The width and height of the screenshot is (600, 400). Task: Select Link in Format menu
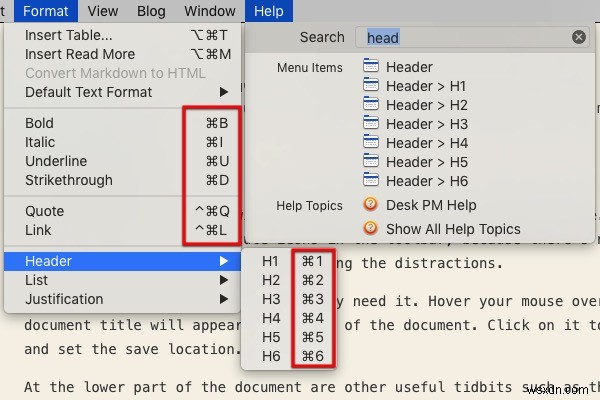coord(122,230)
